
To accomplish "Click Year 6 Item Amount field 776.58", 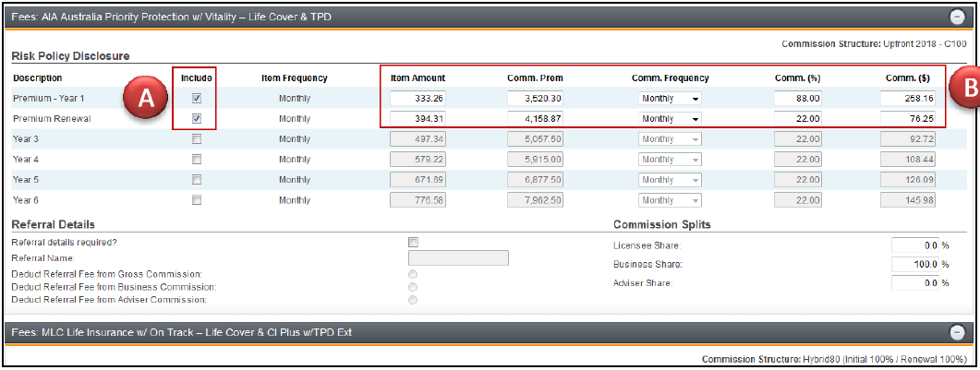I will coord(417,200).
